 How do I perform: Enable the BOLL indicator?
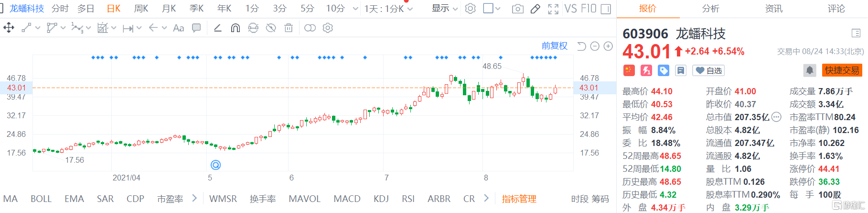click(x=41, y=199)
